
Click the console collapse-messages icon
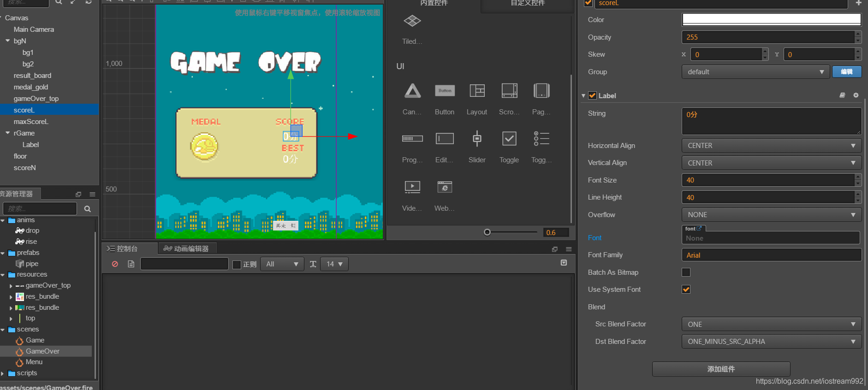coord(564,262)
